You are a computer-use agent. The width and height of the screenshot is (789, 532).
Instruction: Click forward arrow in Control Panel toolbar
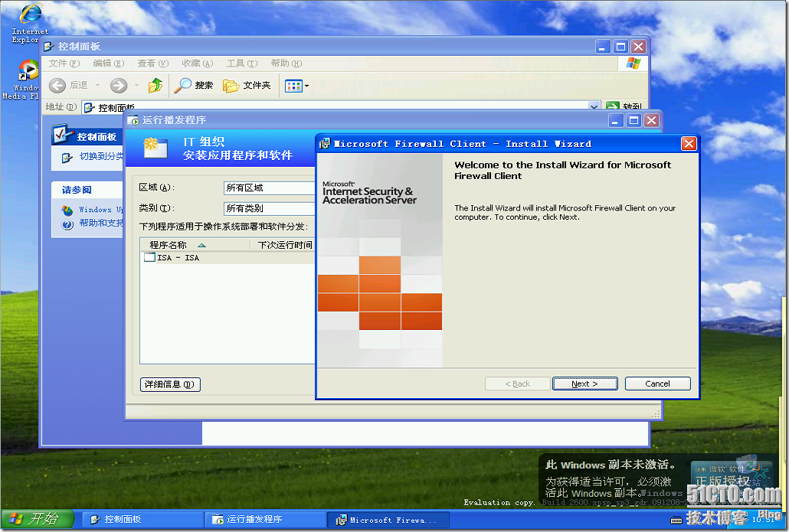pyautogui.click(x=119, y=86)
